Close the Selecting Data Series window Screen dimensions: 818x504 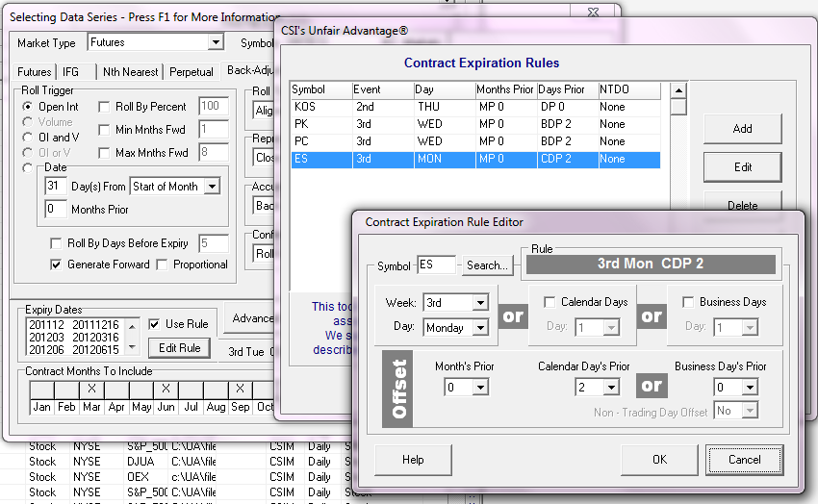pos(593,12)
